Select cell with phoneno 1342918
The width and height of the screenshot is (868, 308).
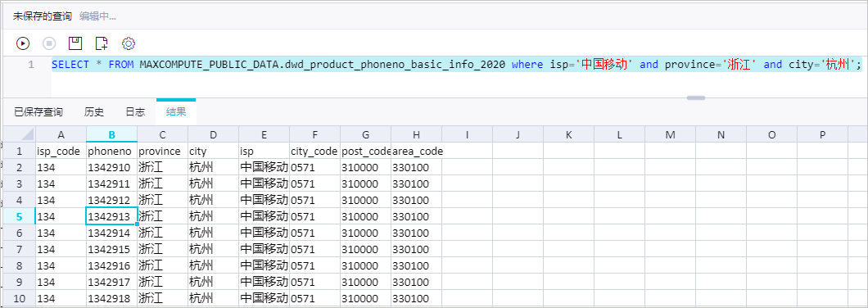point(112,299)
